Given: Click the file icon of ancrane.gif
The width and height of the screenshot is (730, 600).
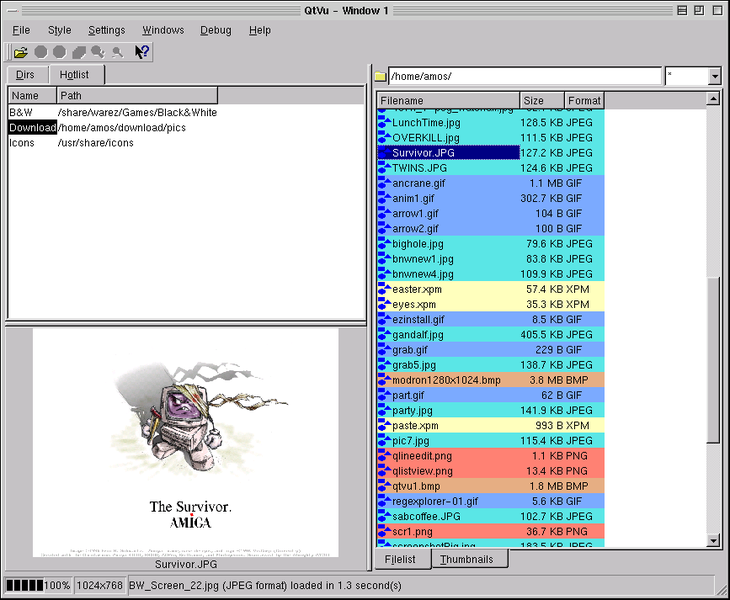Looking at the screenshot, I should coord(385,183).
